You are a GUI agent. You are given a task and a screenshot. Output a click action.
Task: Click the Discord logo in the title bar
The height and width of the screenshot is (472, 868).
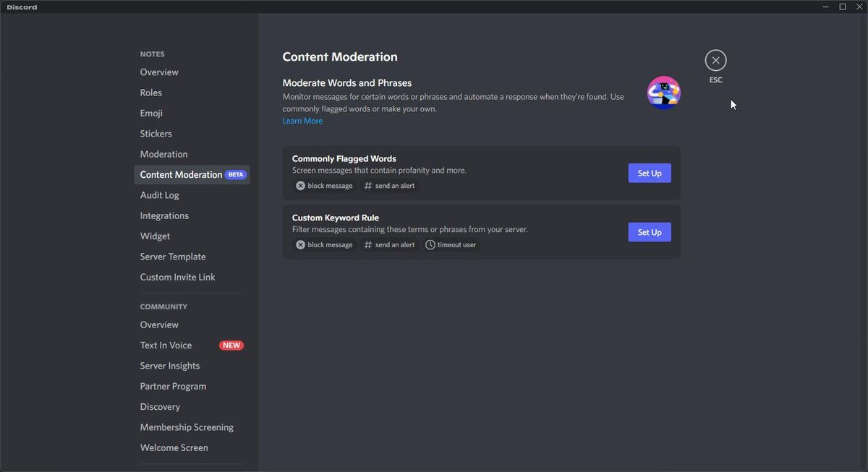[x=20, y=7]
